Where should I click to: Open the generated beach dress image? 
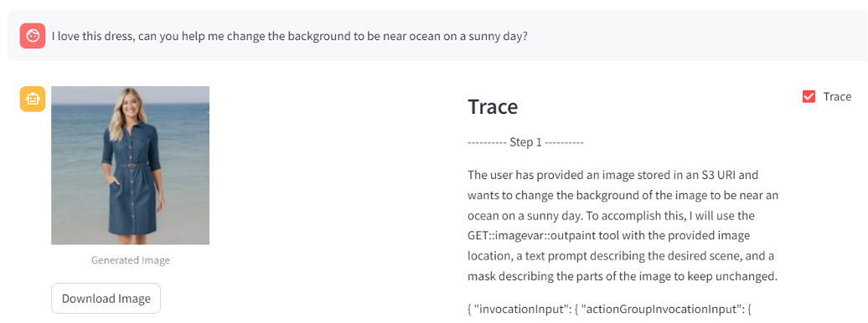[130, 166]
